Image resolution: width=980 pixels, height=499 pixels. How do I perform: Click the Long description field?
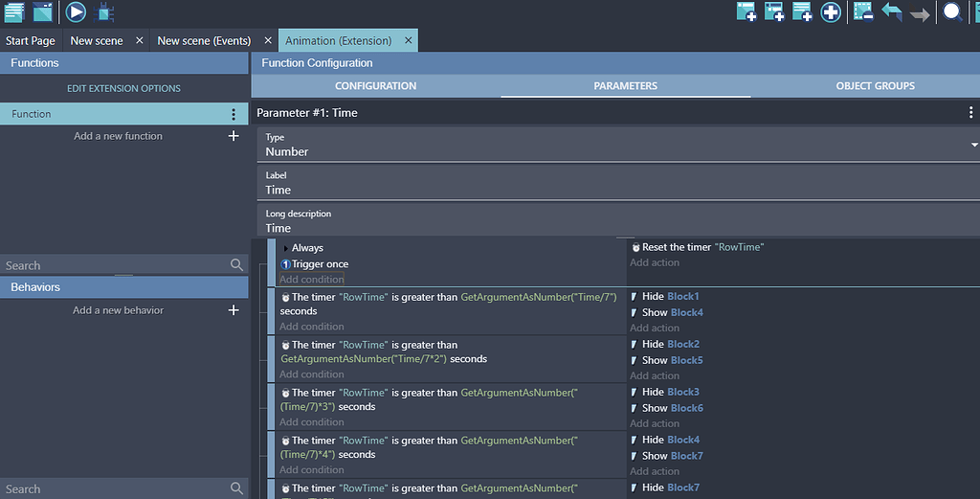pos(618,220)
